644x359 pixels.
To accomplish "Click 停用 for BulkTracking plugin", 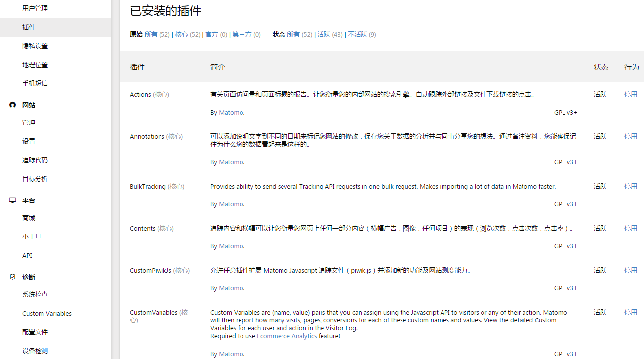I will pos(631,186).
